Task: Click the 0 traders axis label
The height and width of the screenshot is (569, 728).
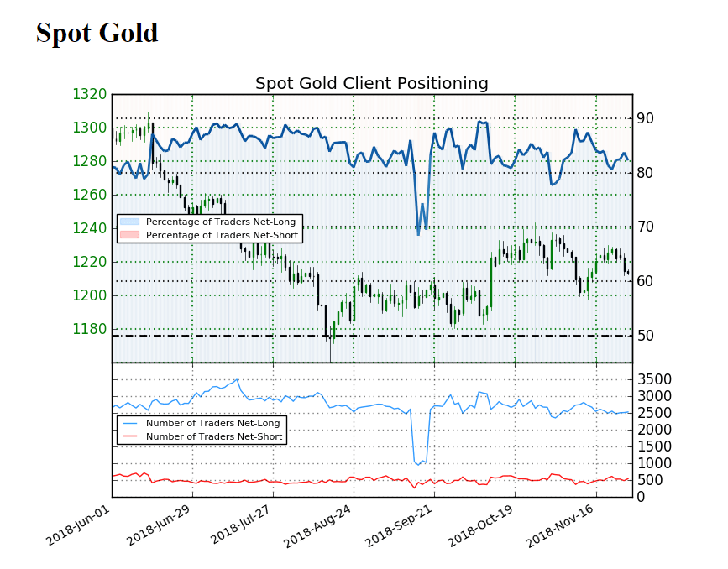Action: tap(642, 497)
